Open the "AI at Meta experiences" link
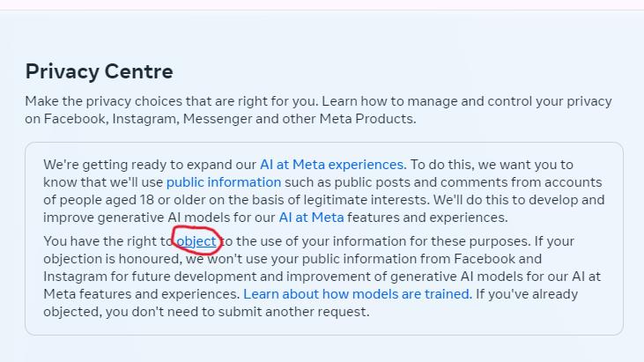 331,165
